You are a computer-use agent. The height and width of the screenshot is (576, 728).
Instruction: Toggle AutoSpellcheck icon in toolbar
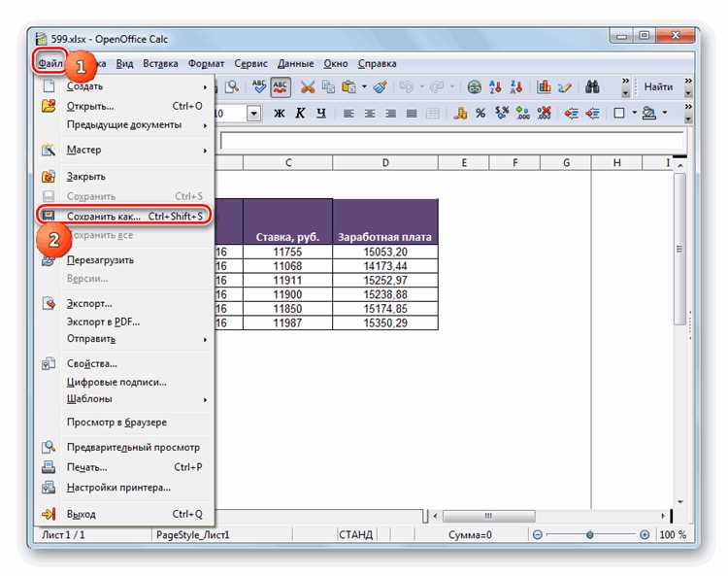point(280,86)
